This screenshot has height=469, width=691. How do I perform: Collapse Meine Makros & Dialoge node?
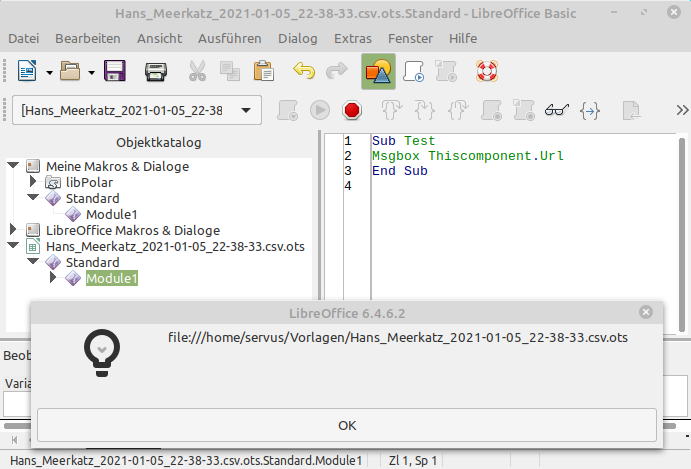13,165
